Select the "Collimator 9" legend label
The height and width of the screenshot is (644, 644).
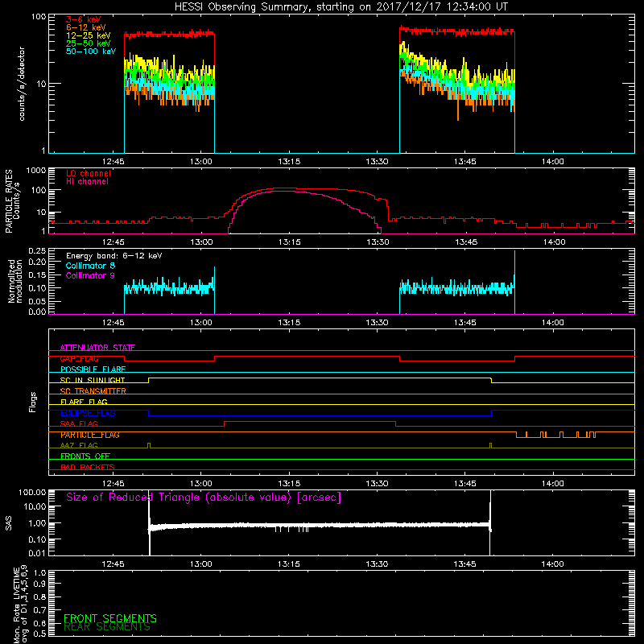[x=90, y=275]
